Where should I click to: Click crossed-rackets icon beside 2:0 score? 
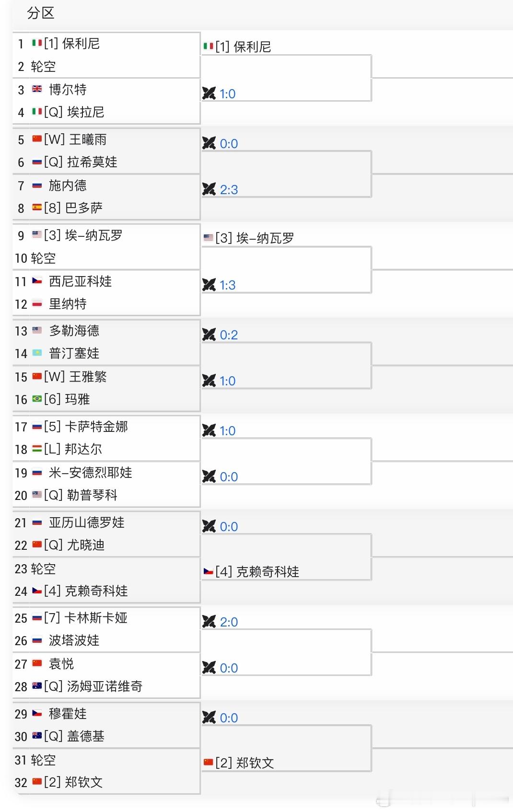click(209, 622)
